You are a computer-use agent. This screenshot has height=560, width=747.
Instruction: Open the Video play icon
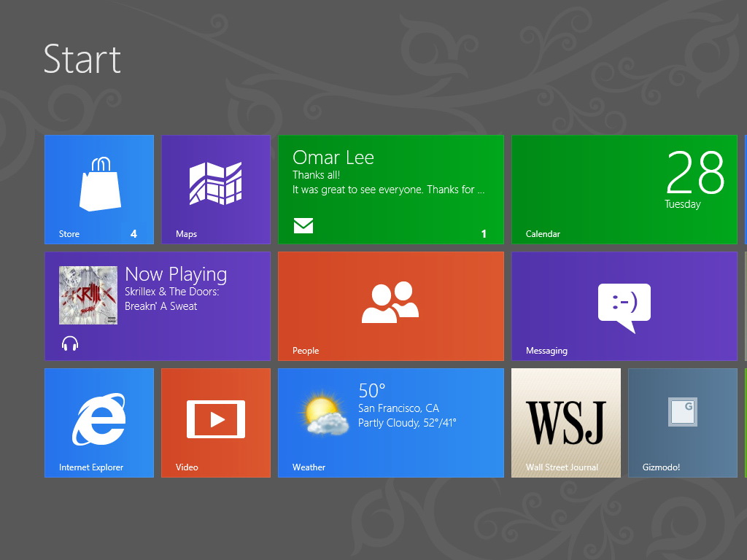(x=216, y=419)
